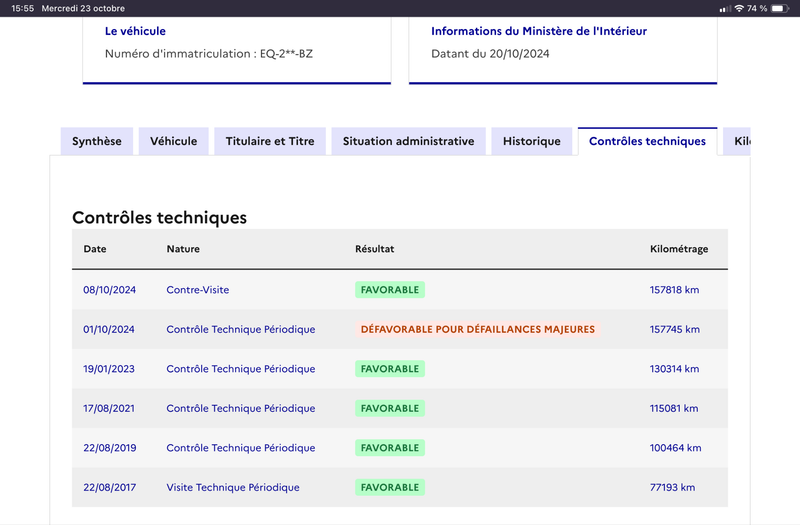Click the FAVORABLE badge for 17/08/2021
The image size is (800, 525).
[390, 408]
